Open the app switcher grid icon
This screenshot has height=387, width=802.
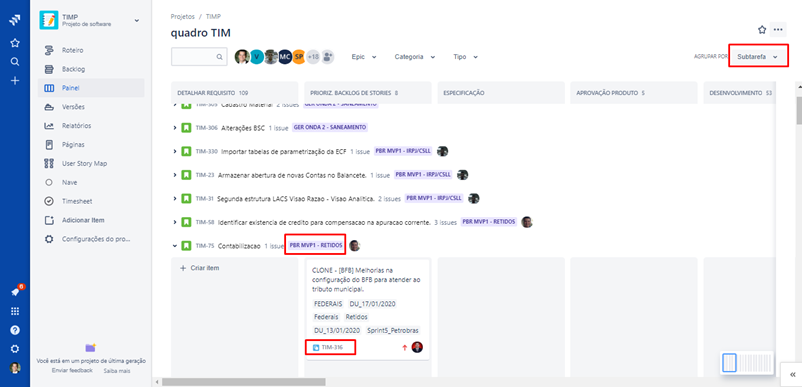tap(15, 311)
